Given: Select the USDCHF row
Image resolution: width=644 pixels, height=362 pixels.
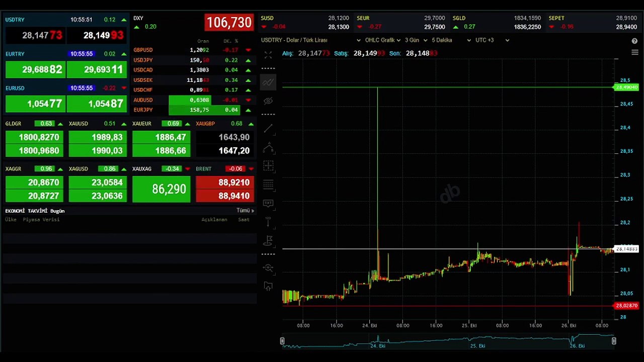Looking at the screenshot, I should pos(193,90).
